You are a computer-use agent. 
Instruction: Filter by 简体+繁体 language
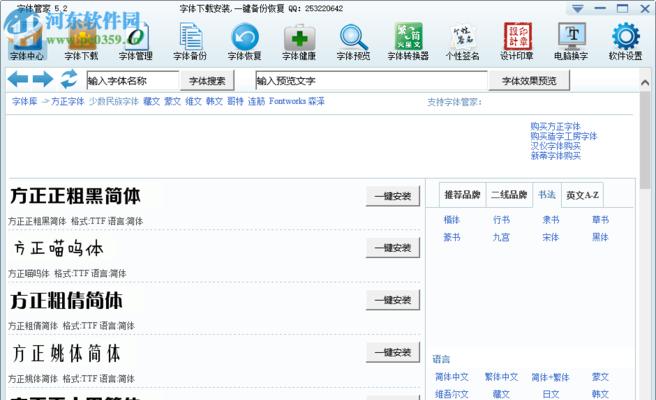click(x=551, y=377)
